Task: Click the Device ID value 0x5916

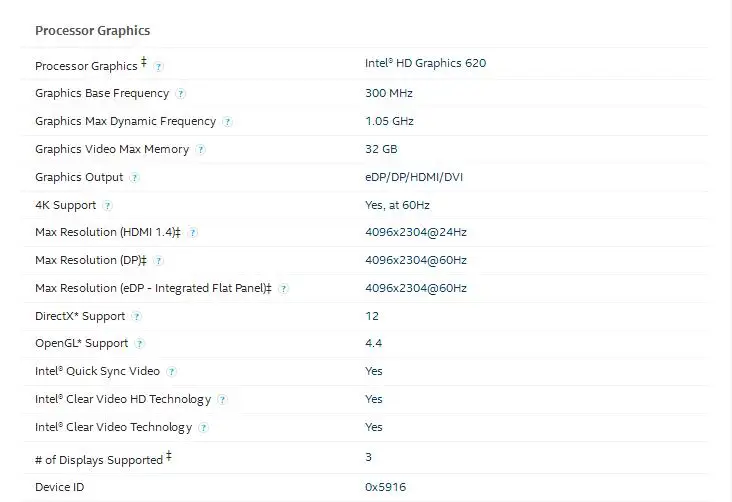Action: 386,487
